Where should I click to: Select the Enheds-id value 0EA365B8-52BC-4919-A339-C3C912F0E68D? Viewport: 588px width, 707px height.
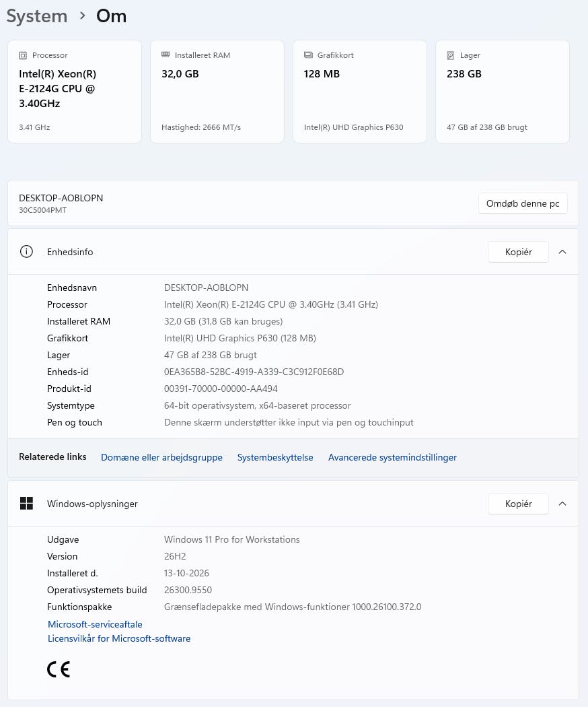(254, 372)
